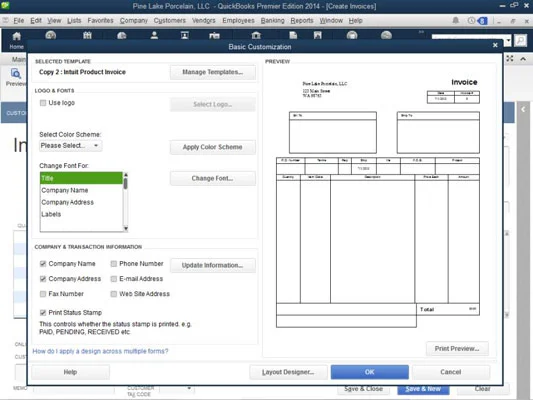
Task: Open the search field dropdown arrow
Action: coord(509,40)
